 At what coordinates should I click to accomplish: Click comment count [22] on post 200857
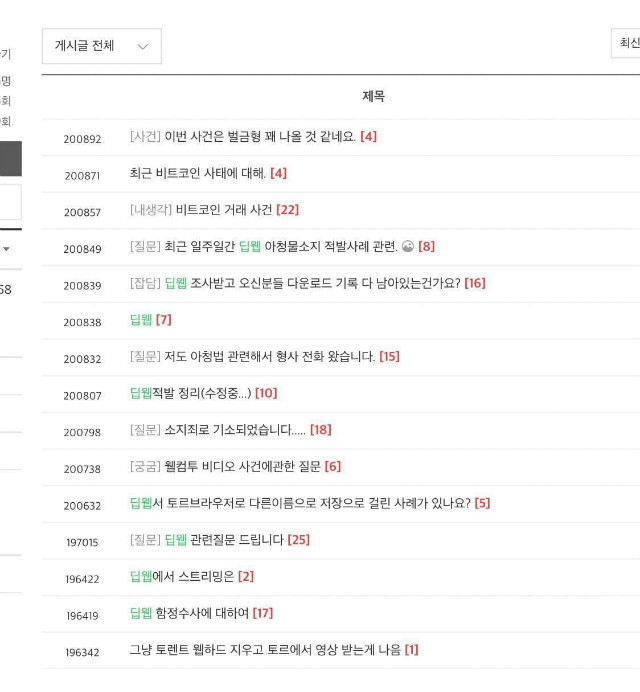click(x=287, y=210)
